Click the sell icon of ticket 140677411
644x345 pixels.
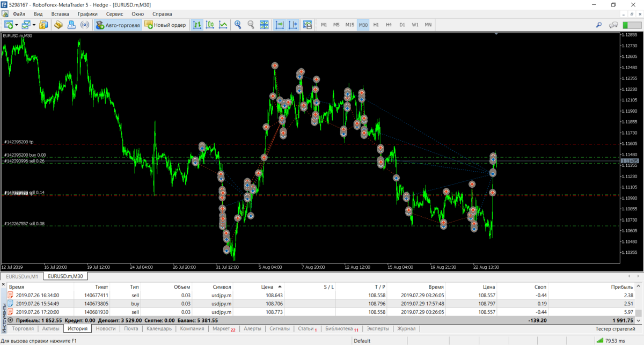click(x=10, y=295)
